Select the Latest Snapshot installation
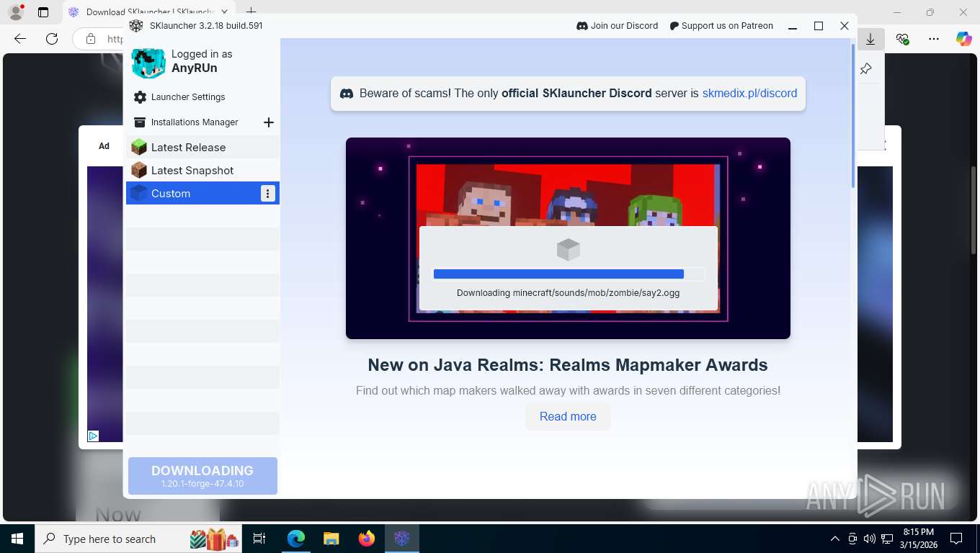980x553 pixels. 202,171
